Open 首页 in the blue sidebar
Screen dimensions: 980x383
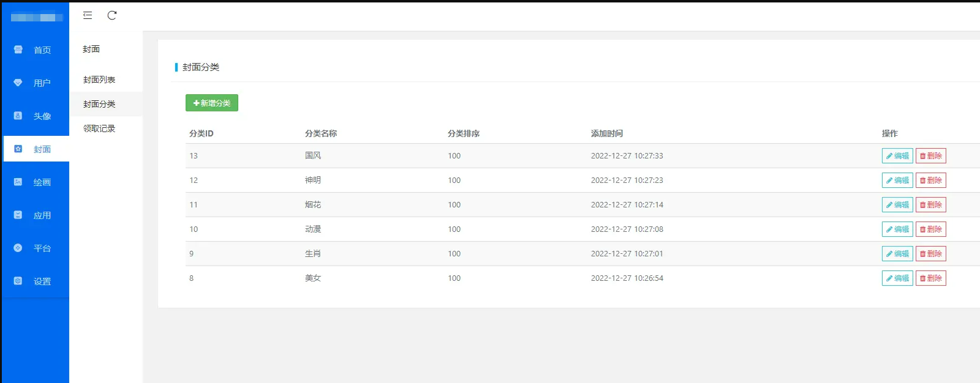36,50
